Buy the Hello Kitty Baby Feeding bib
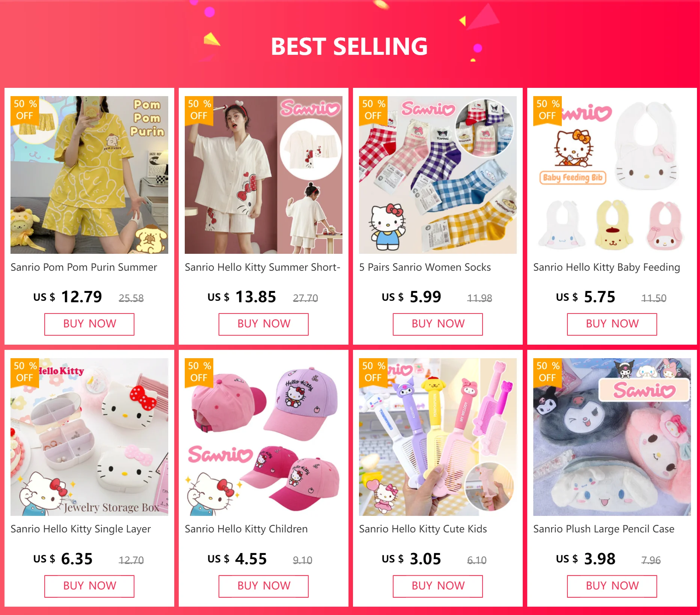 coord(612,324)
